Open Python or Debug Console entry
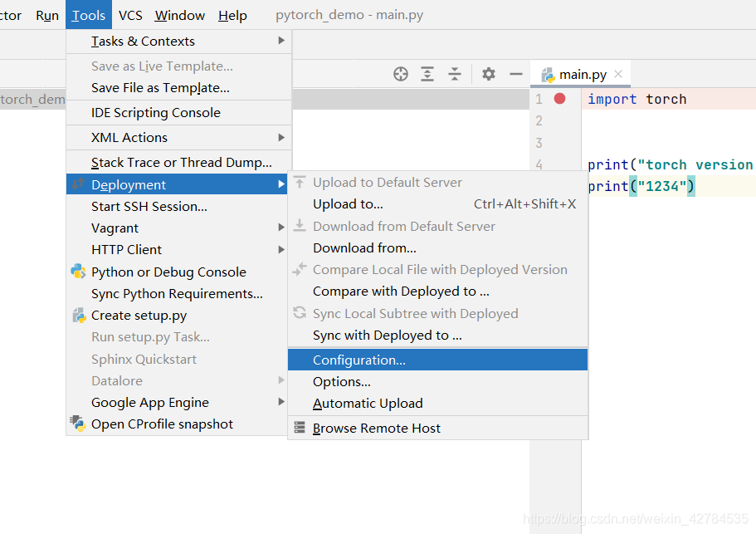This screenshot has height=534, width=756. [177, 272]
